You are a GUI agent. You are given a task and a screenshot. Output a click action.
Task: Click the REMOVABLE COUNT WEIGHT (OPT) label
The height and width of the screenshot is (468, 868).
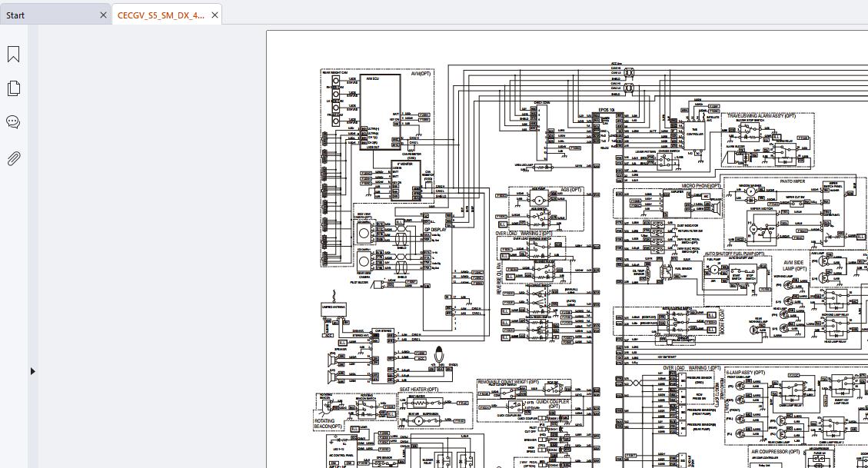pos(508,382)
